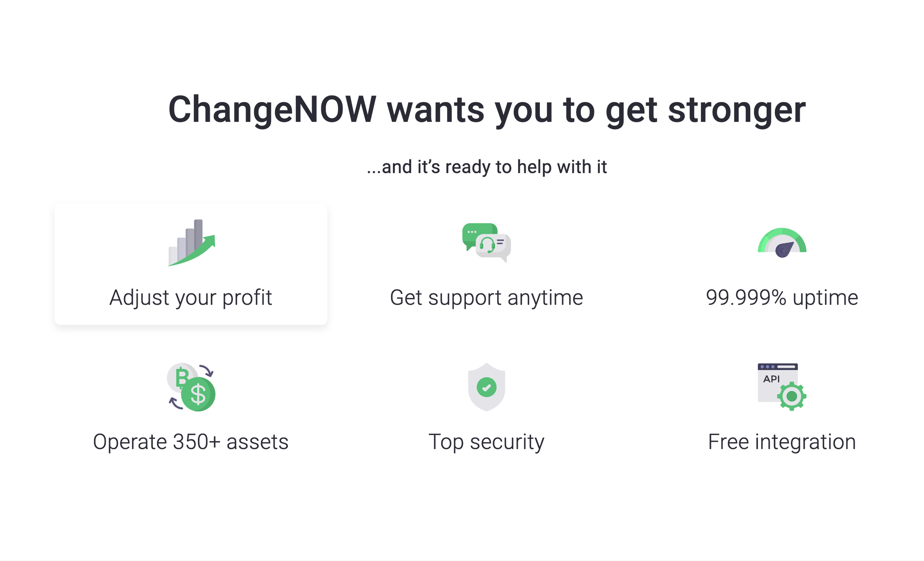Select the 99.999% uptime label
The height and width of the screenshot is (561, 924).
coord(781,297)
